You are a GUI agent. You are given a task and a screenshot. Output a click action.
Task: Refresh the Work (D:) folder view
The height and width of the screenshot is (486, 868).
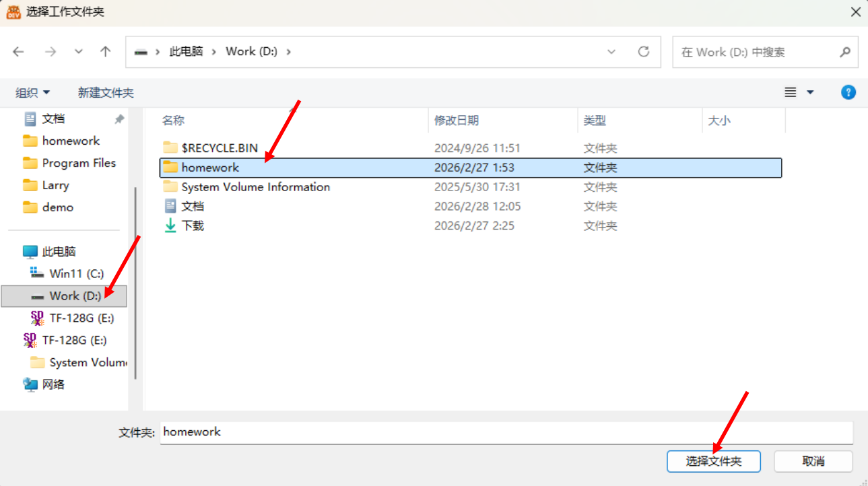[644, 52]
